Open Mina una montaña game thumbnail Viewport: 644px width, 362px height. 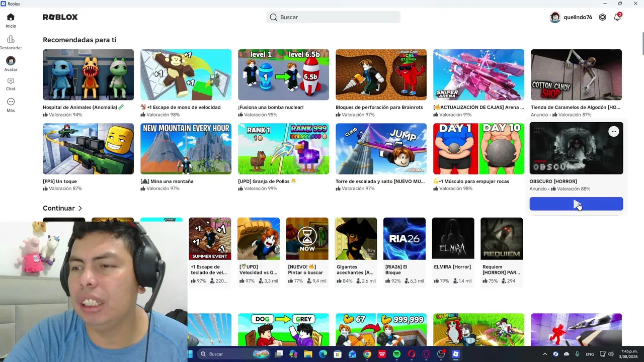[186, 149]
